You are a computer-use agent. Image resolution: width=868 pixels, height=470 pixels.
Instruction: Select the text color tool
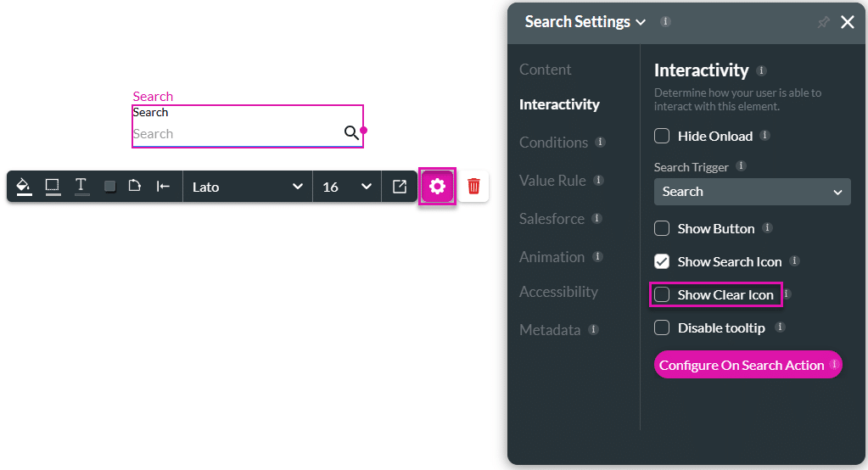[x=81, y=186]
